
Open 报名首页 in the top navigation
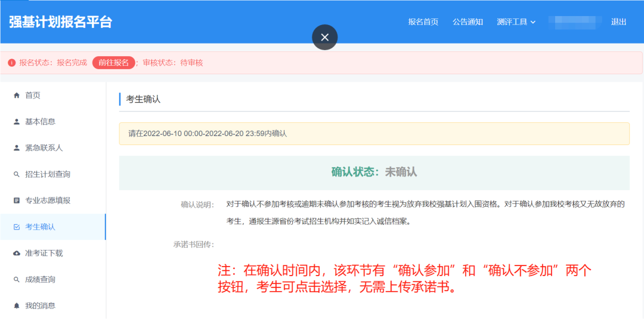click(423, 22)
